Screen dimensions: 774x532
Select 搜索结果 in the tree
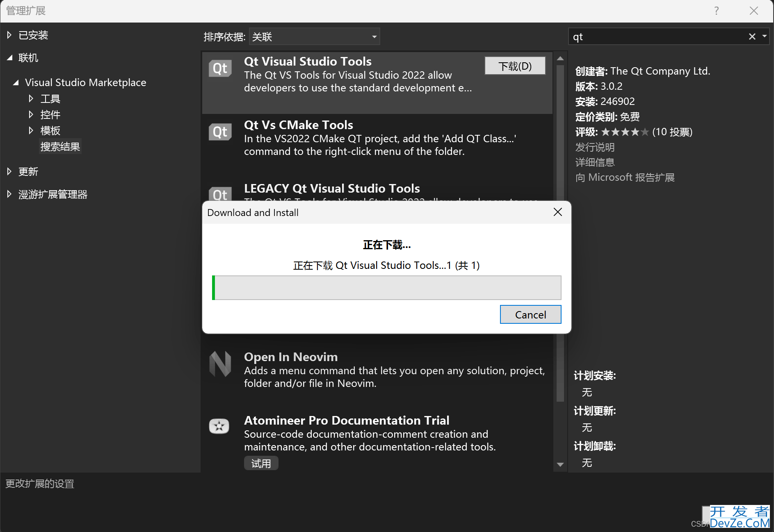click(x=60, y=147)
